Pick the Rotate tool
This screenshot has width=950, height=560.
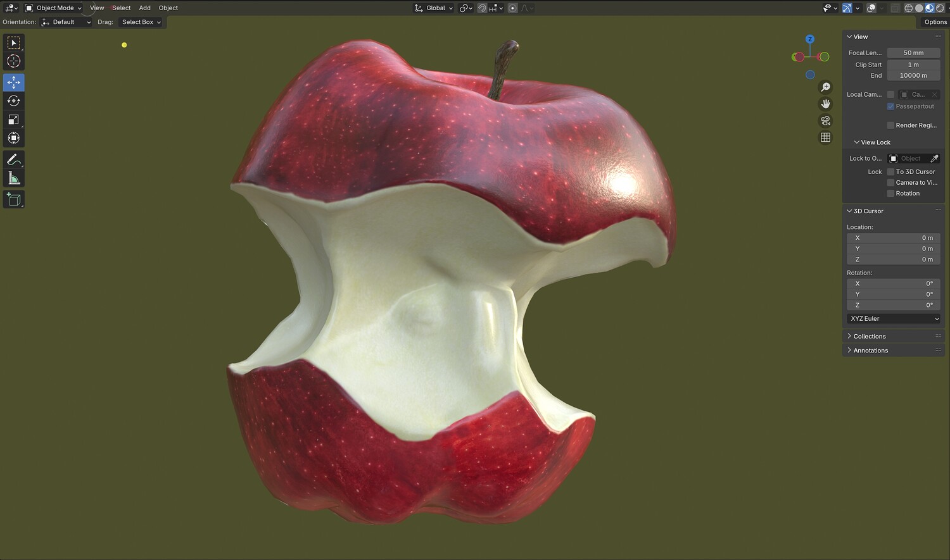[x=13, y=101]
